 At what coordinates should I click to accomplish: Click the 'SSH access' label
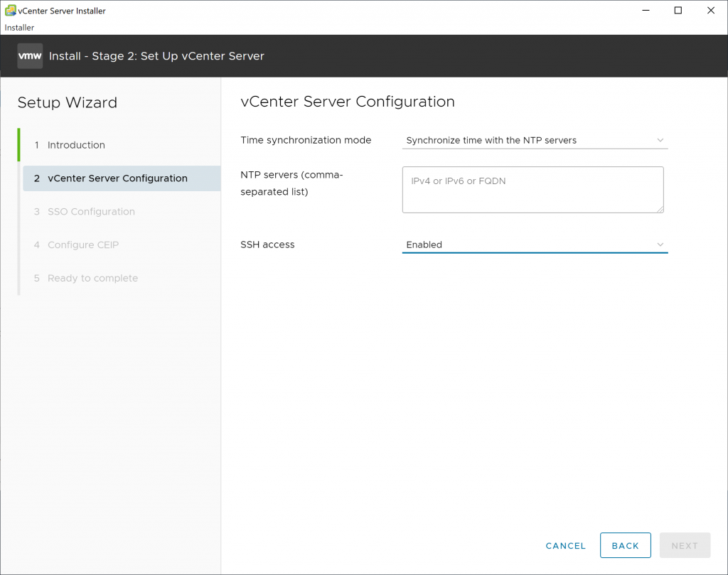(267, 244)
